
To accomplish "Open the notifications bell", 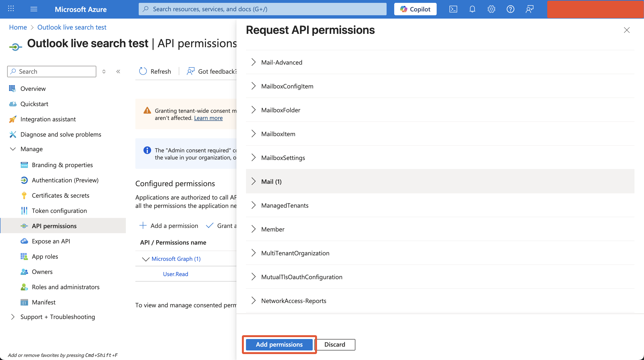I will point(472,9).
